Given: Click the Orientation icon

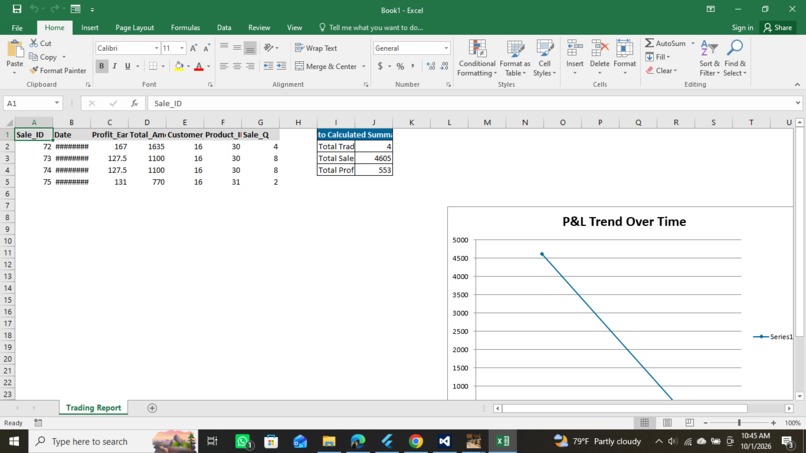Looking at the screenshot, I should click(270, 48).
